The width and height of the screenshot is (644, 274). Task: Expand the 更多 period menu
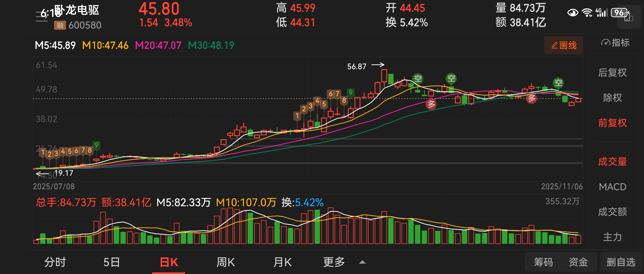pyautogui.click(x=334, y=262)
